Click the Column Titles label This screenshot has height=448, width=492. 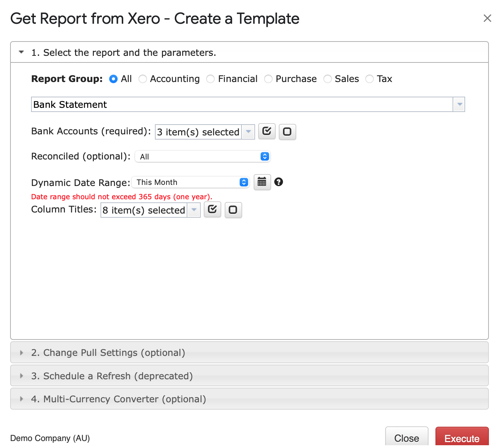pyautogui.click(x=64, y=209)
